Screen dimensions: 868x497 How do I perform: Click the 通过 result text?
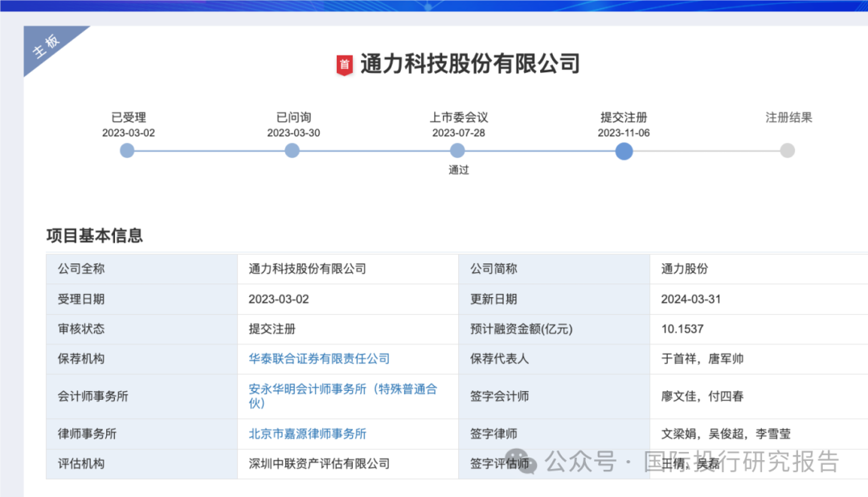458,170
